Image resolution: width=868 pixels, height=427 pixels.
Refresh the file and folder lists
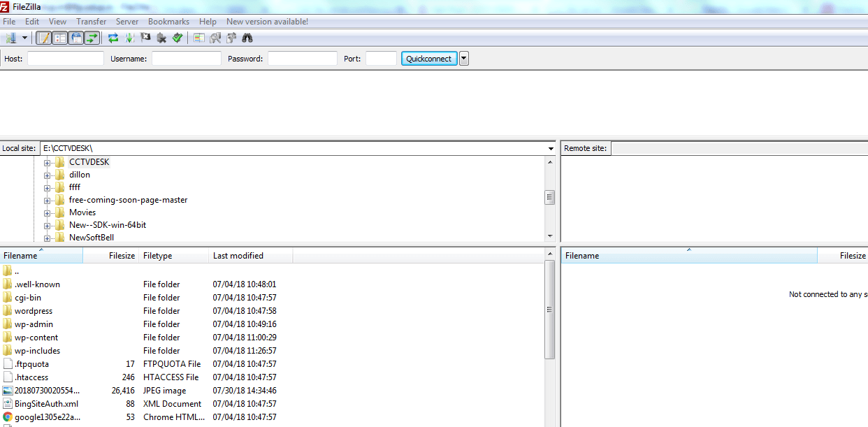[113, 38]
